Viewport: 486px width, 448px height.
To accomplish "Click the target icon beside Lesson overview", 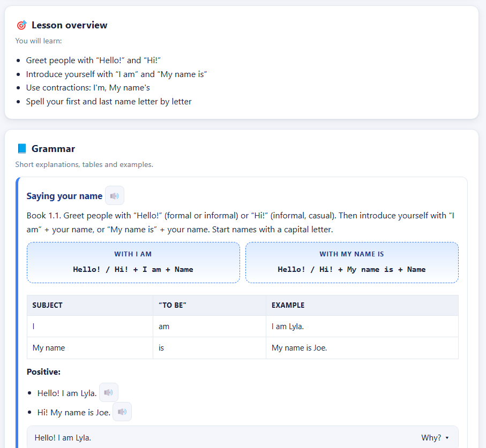I will tap(21, 25).
